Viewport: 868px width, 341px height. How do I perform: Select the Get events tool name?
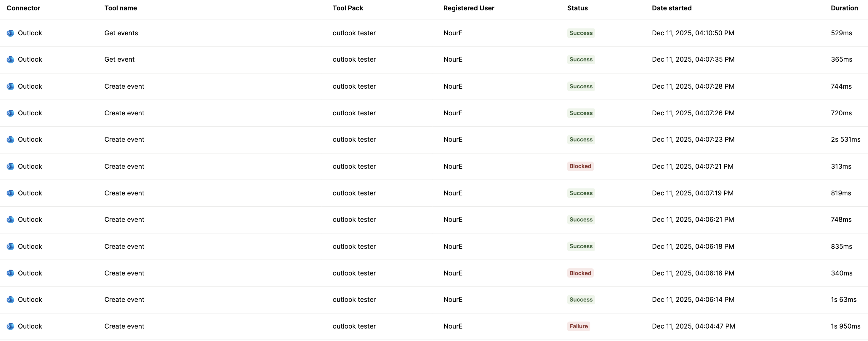point(121,33)
